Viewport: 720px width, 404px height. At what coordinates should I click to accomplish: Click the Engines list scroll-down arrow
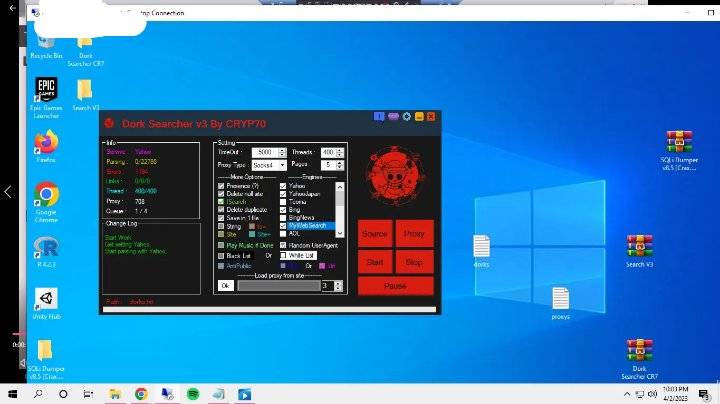coord(340,233)
